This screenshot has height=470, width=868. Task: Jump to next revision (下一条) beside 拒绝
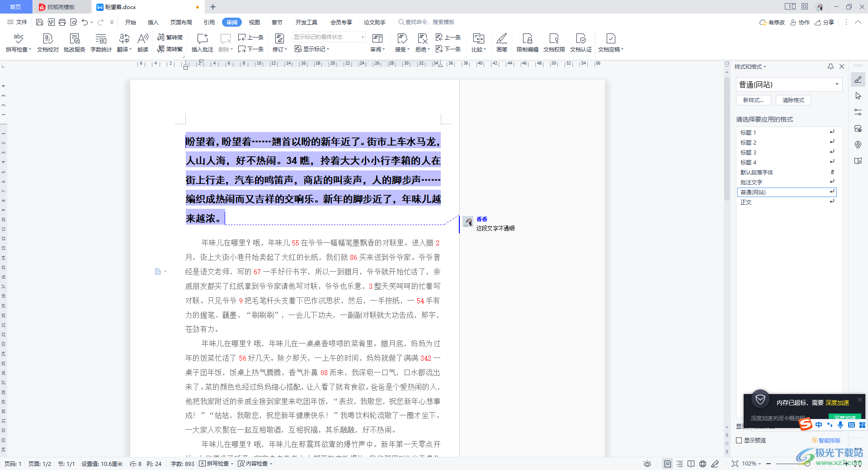448,49
